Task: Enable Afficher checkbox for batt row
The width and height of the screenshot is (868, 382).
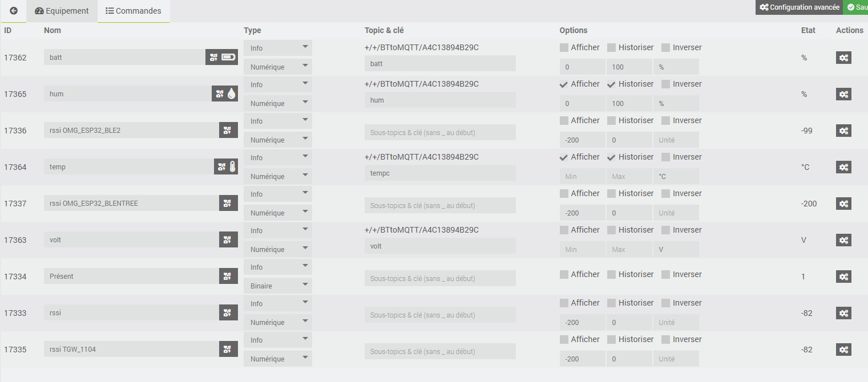Action: pos(564,47)
